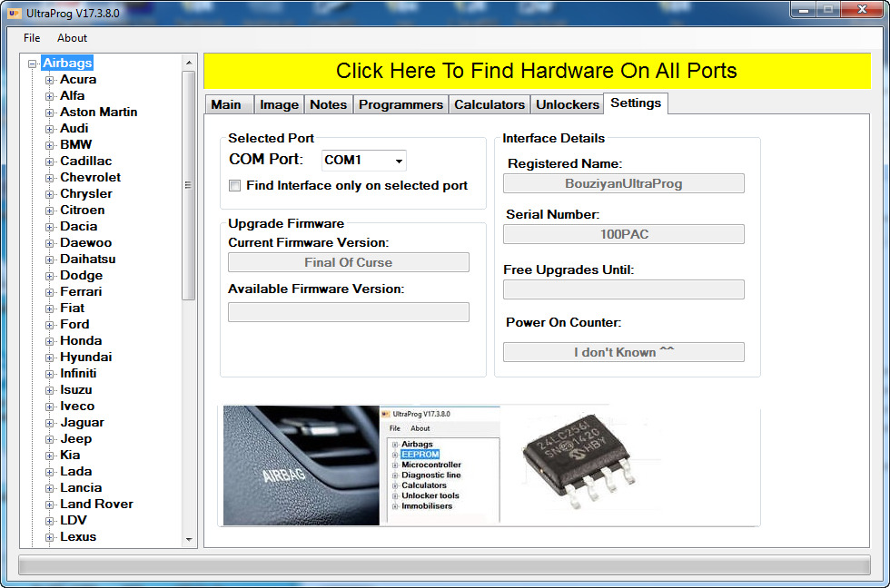
Task: Select Daewoo in the tree
Action: click(85, 242)
